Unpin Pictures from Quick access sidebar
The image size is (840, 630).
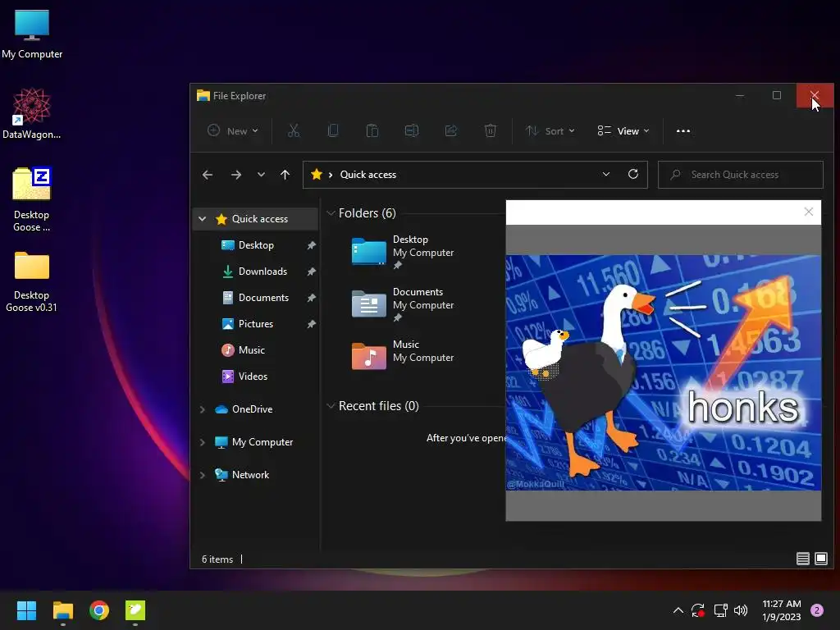(311, 323)
